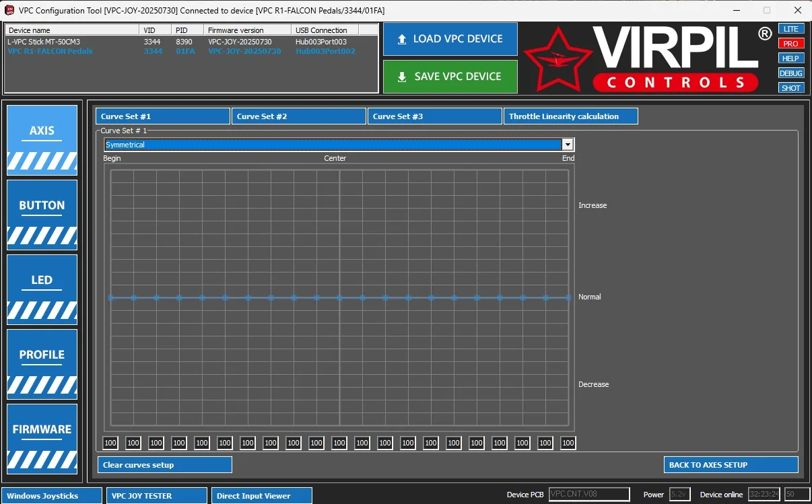The width and height of the screenshot is (812, 504).
Task: Select the Curve Set #2 tab
Action: point(299,116)
